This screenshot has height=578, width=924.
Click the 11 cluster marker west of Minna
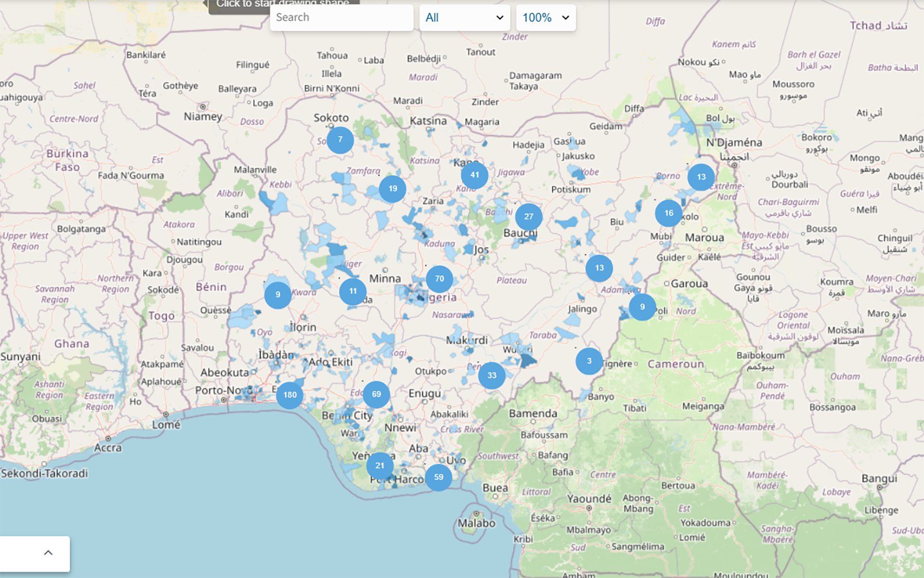[x=353, y=291]
